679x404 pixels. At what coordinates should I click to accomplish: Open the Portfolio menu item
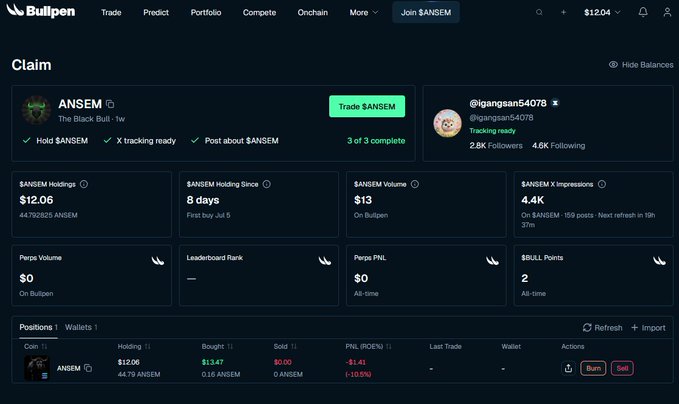coord(206,13)
